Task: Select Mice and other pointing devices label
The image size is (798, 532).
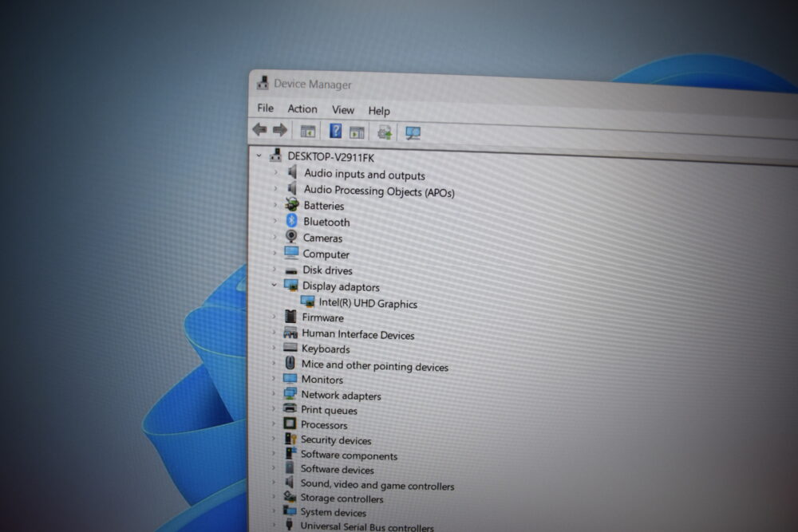Action: [375, 365]
